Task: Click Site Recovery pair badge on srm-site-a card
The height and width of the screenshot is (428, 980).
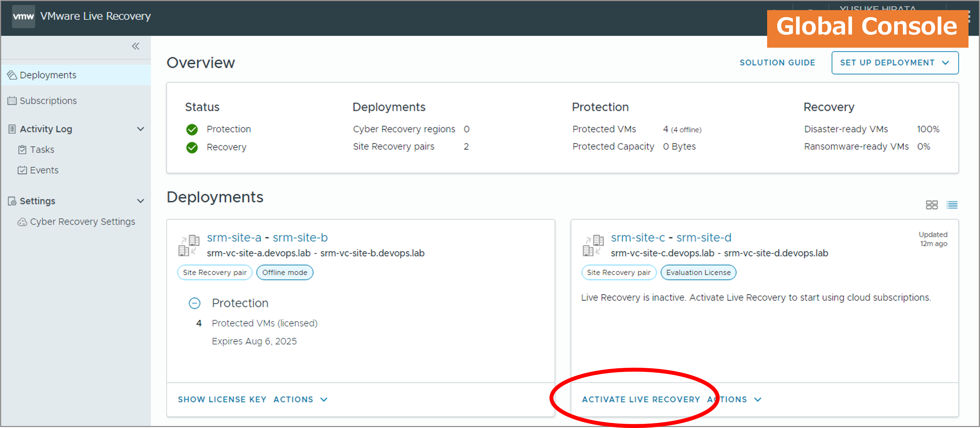Action: click(x=215, y=273)
